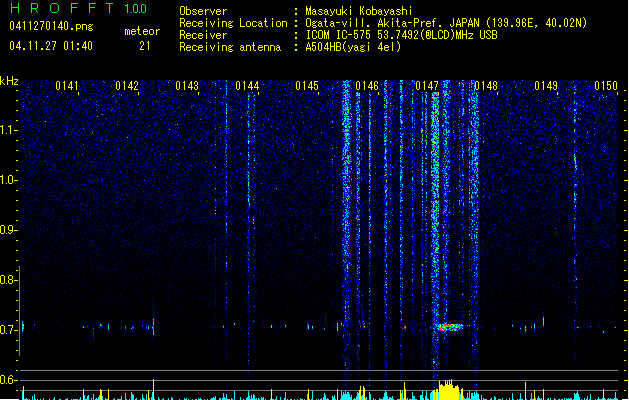Click the 0.8 frequency axis label
The image size is (629, 400).
tap(8, 280)
